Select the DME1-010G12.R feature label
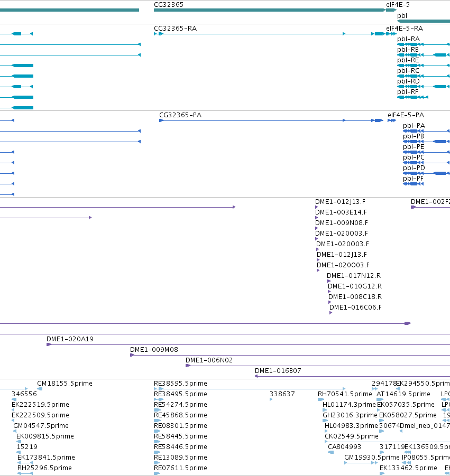This screenshot has width=450, height=476. pyautogui.click(x=355, y=286)
